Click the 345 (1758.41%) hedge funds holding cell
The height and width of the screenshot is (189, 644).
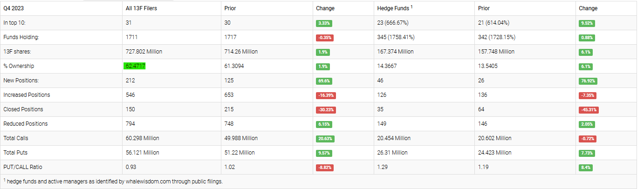tap(396, 37)
